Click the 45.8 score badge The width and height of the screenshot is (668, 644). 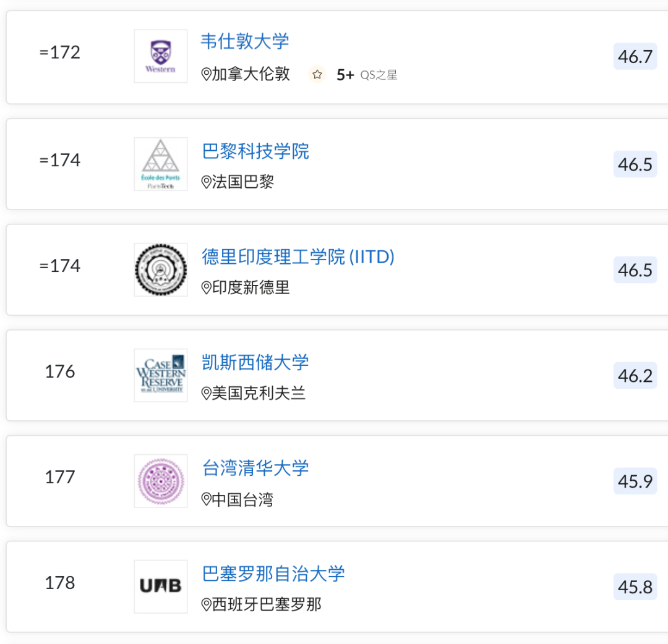635,587
